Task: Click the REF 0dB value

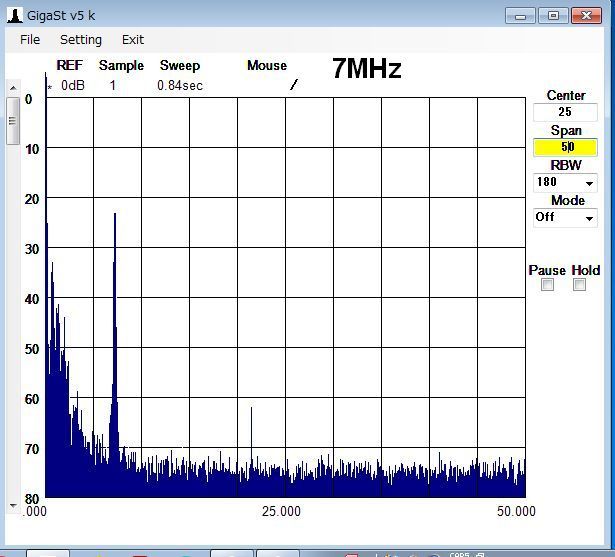Action: click(72, 85)
